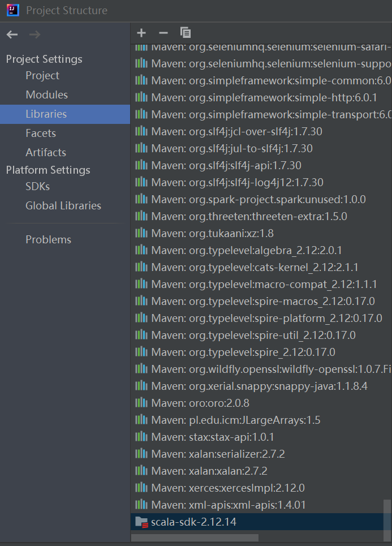
Task: Go forward with the right arrow
Action: [x=35, y=35]
